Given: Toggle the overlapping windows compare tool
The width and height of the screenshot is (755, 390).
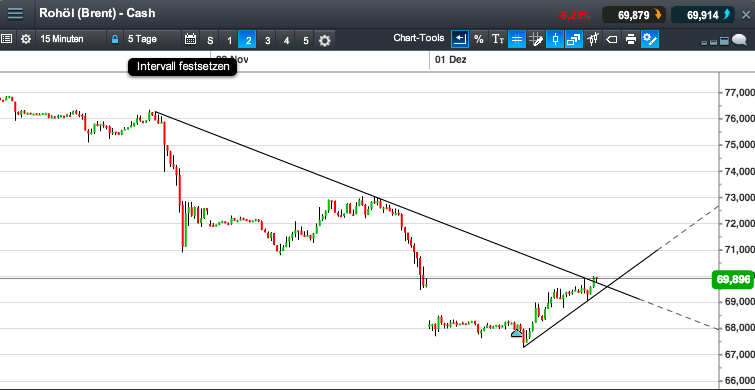Looking at the screenshot, I should click(x=573, y=39).
